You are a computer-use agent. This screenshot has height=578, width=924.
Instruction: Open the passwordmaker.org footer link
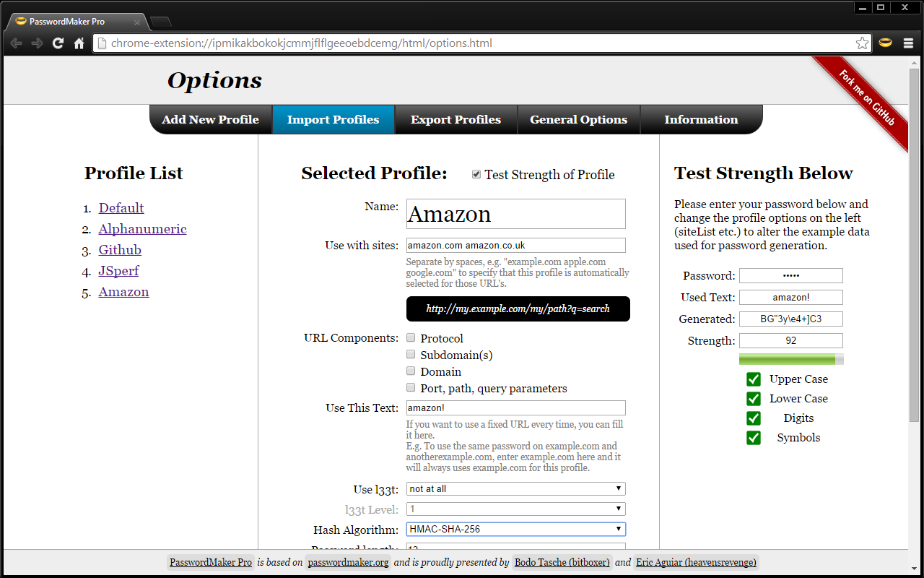tap(349, 562)
